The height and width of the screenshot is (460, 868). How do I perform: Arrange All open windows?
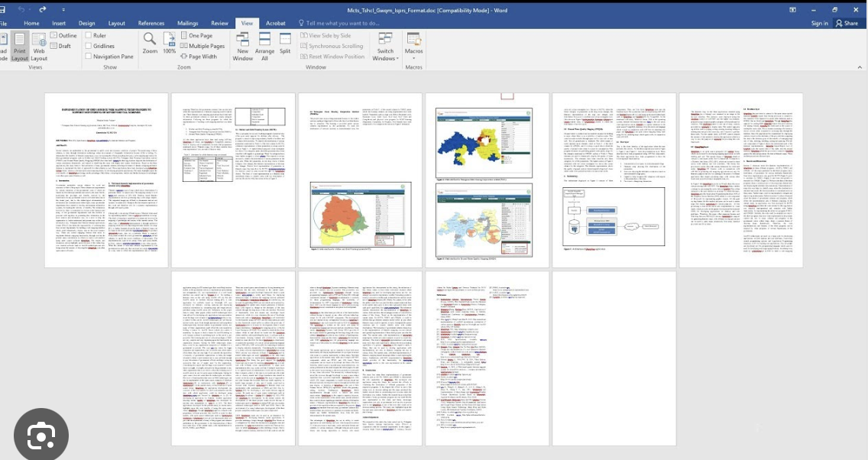pos(264,47)
